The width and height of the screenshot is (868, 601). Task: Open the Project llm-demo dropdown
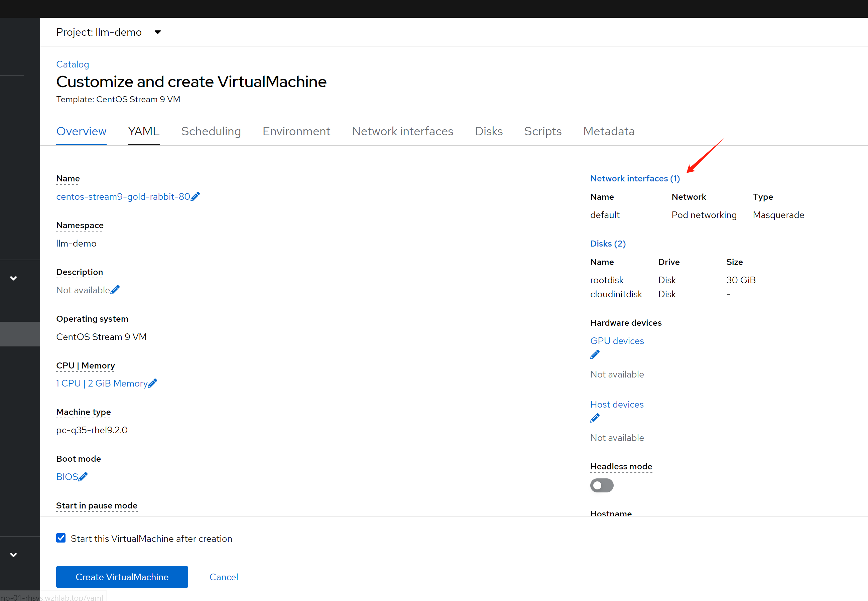point(158,32)
